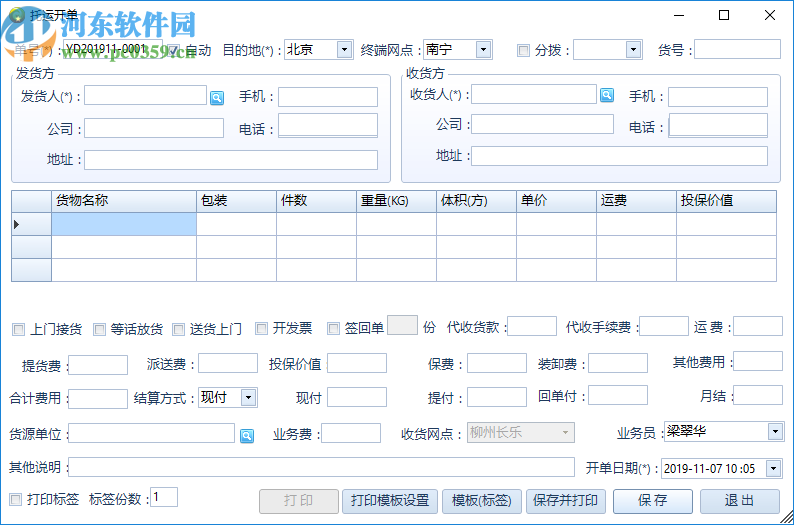Open the 目的地 destination dropdown
Image resolution: width=794 pixels, height=525 pixels.
[x=345, y=50]
